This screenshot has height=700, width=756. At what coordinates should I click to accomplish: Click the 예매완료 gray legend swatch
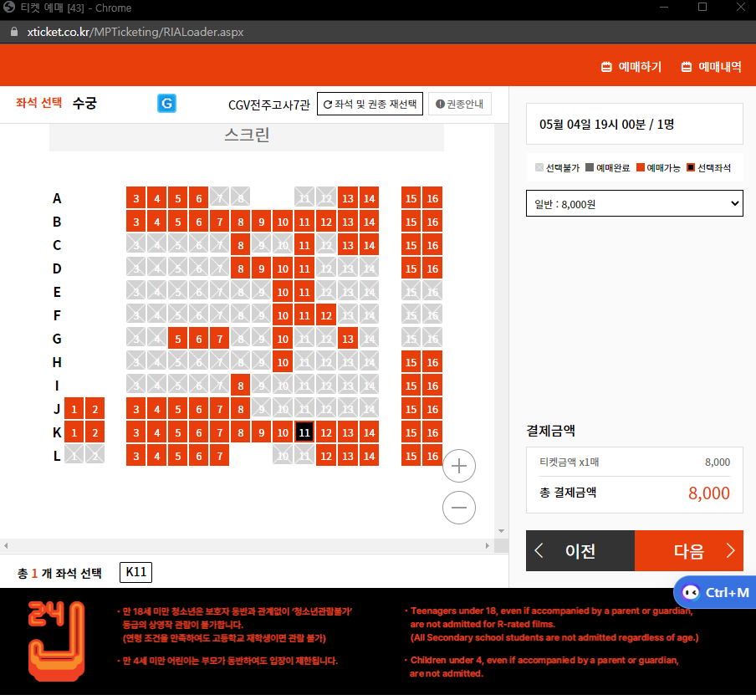pos(590,167)
